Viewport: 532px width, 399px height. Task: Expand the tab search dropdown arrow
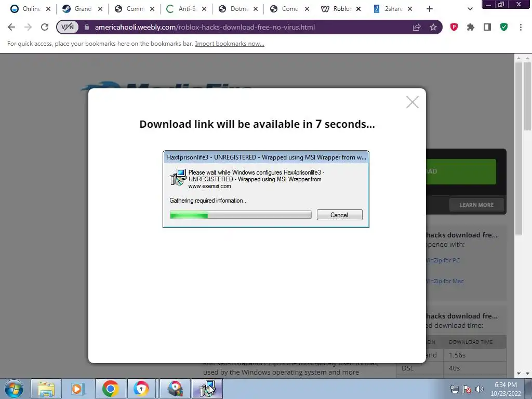(x=470, y=9)
